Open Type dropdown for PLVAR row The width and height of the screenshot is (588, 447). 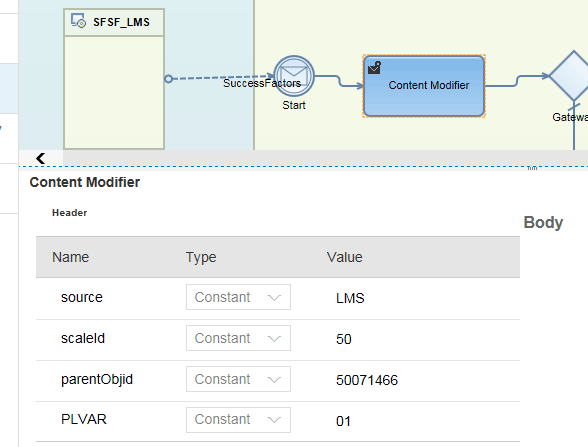click(x=238, y=419)
